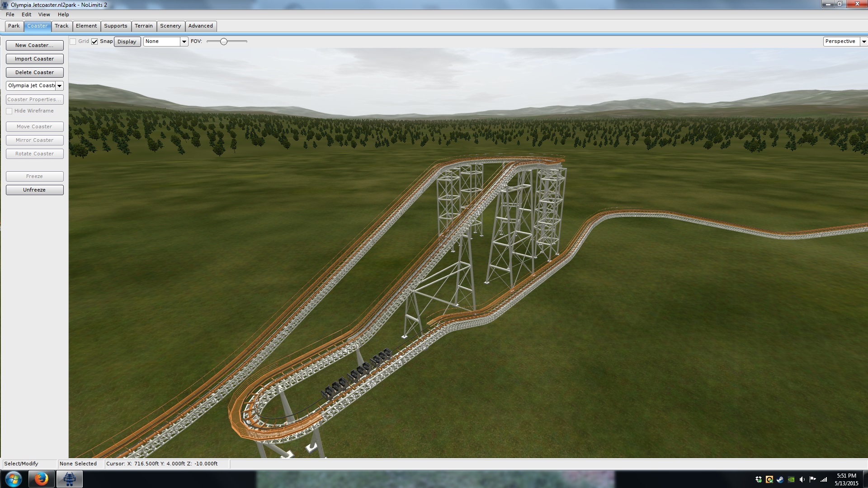868x488 pixels.
Task: Enable the Grid checkbox
Action: [73, 42]
